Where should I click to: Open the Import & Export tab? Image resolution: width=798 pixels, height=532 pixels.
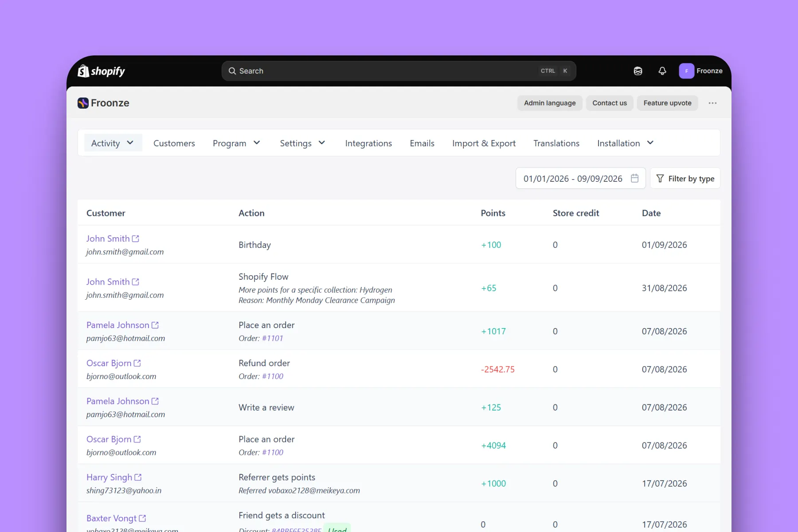pos(484,143)
